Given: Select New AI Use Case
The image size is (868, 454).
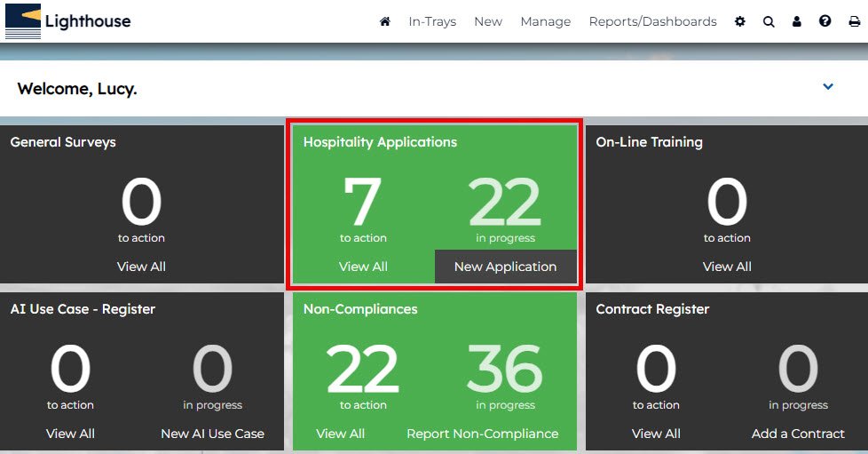Looking at the screenshot, I should coord(212,434).
